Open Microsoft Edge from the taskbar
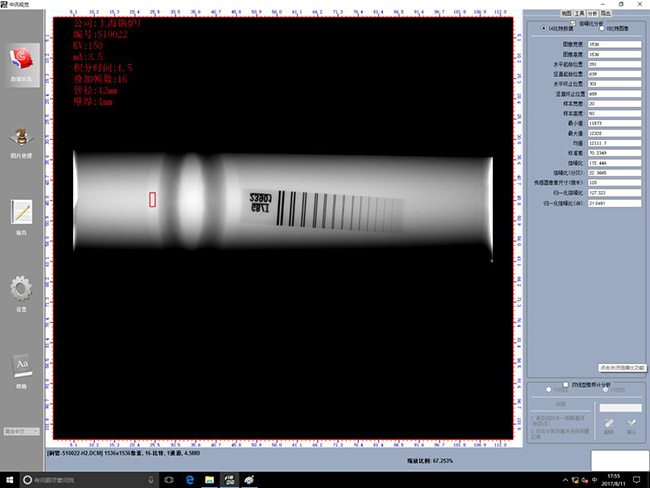This screenshot has height=488, width=650. tap(189, 479)
